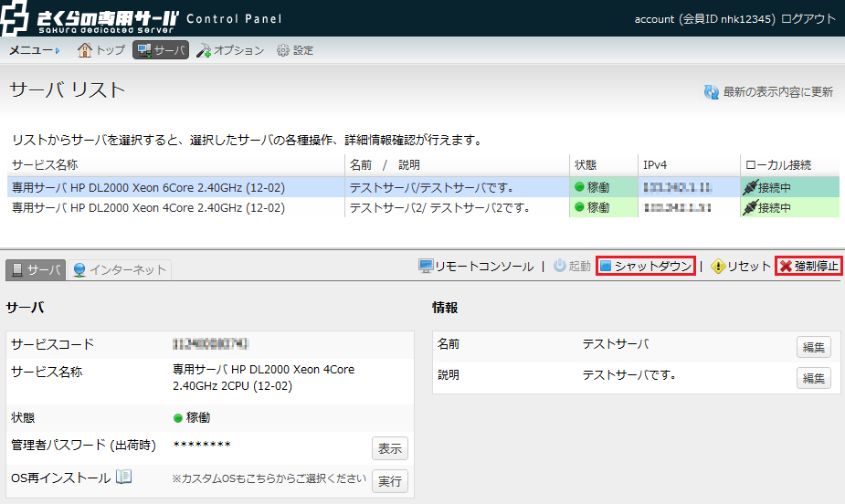The image size is (845, 504).
Task: Click 編集 button beside 名前
Action: (x=812, y=347)
